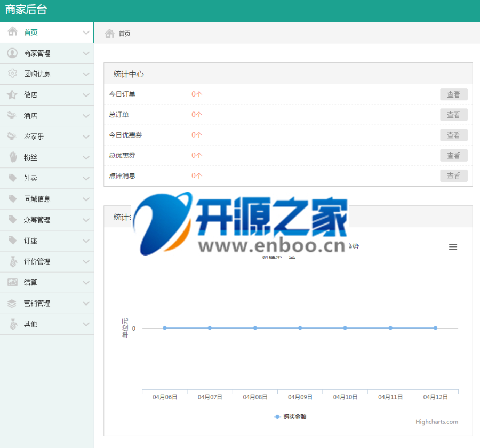Click 查看 for 点评消息

point(454,176)
